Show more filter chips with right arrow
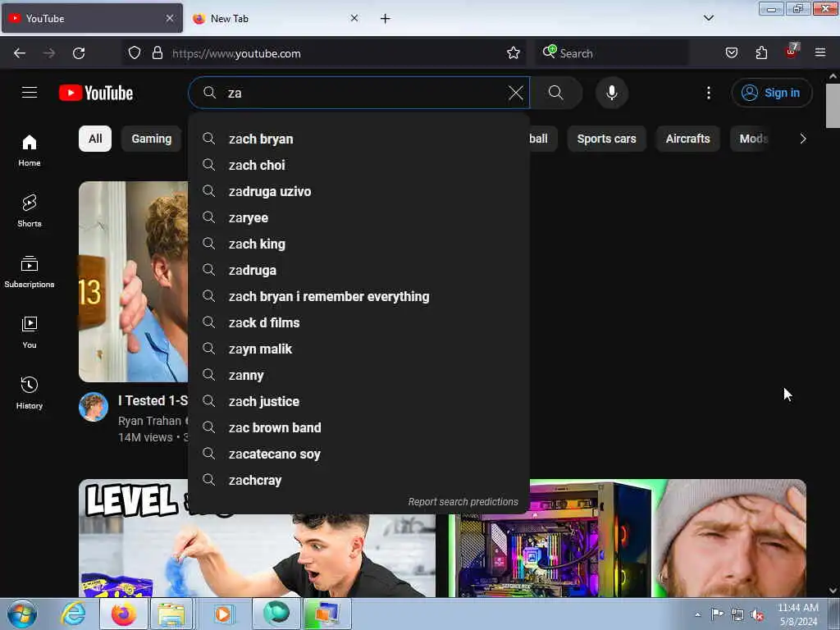The image size is (840, 630). tap(802, 139)
